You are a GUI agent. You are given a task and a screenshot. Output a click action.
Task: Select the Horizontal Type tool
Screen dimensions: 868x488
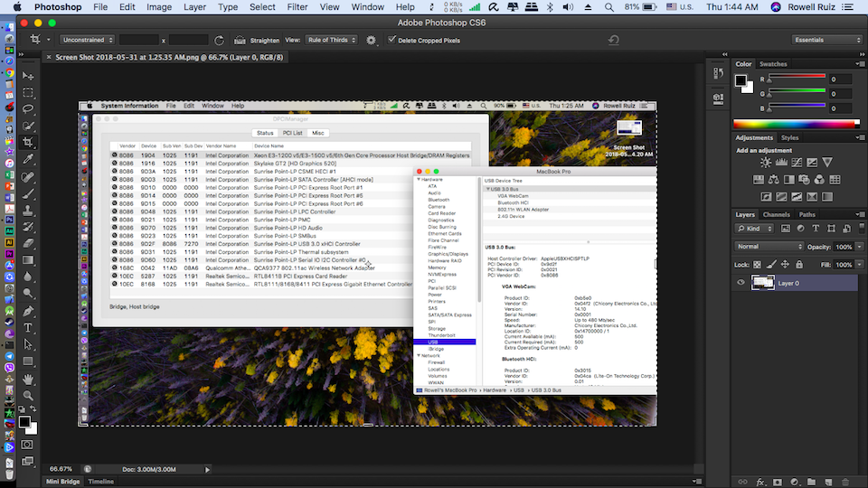point(28,327)
